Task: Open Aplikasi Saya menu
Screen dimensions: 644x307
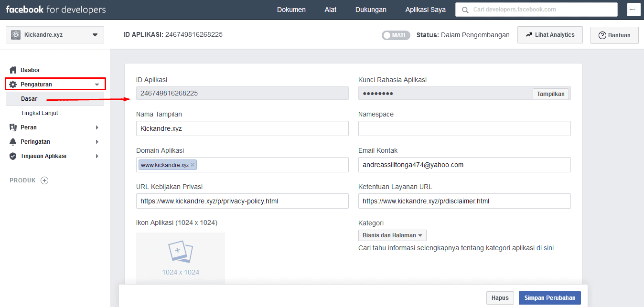Action: [425, 10]
